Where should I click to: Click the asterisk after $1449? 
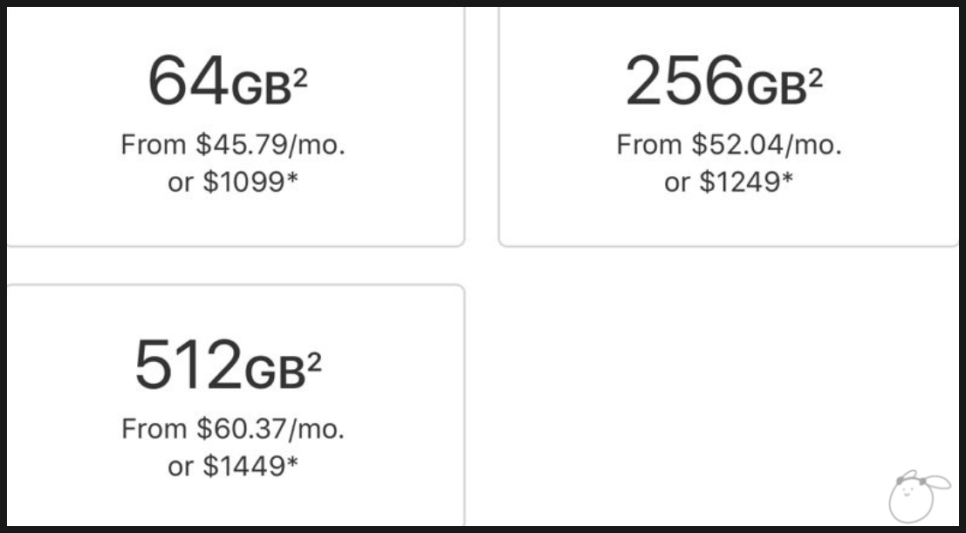[293, 464]
